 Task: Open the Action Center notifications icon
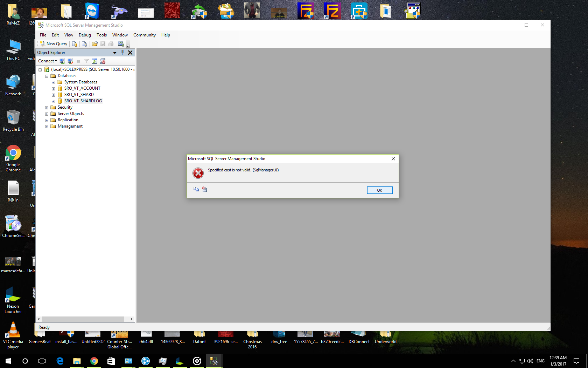(x=576, y=361)
